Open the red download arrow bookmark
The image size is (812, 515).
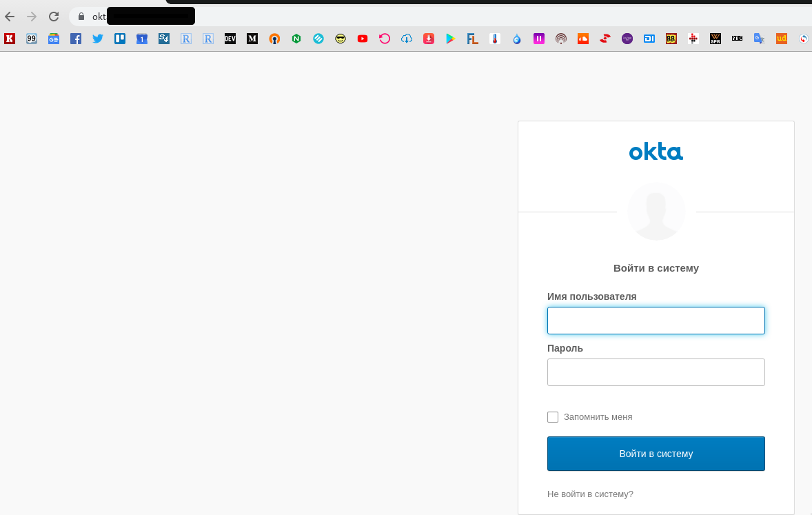coord(429,39)
